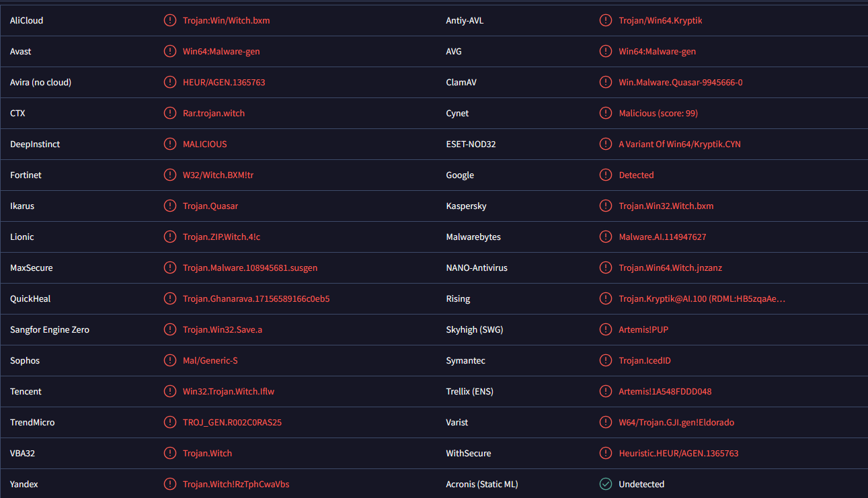Viewport: 868px width, 498px height.
Task: Click the alert icon for Ikarus Trojan.Quasar
Action: point(170,206)
